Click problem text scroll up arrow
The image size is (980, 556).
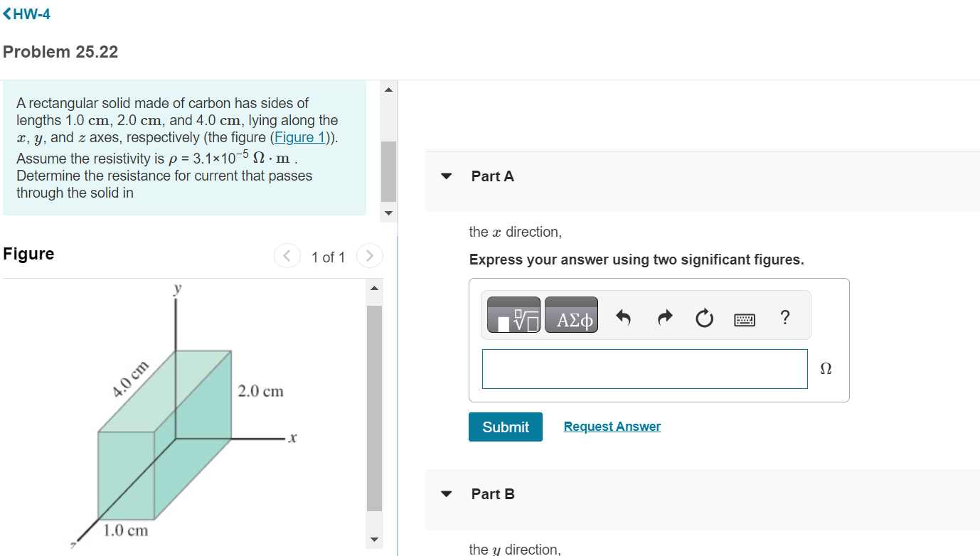tap(388, 90)
